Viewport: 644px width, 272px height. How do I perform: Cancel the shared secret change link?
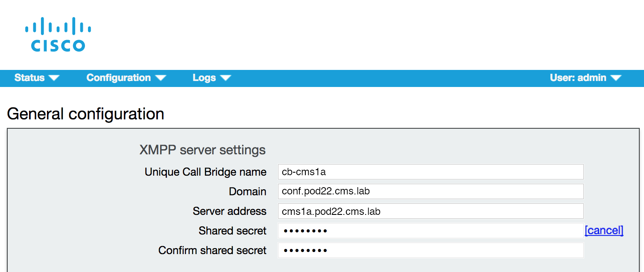[604, 231]
